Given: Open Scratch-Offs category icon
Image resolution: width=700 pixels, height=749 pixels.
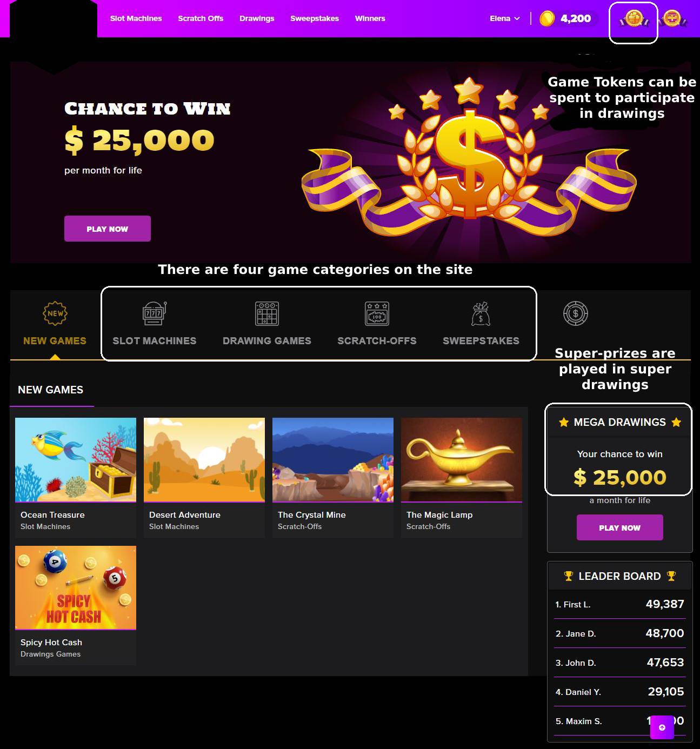Looking at the screenshot, I should (377, 313).
